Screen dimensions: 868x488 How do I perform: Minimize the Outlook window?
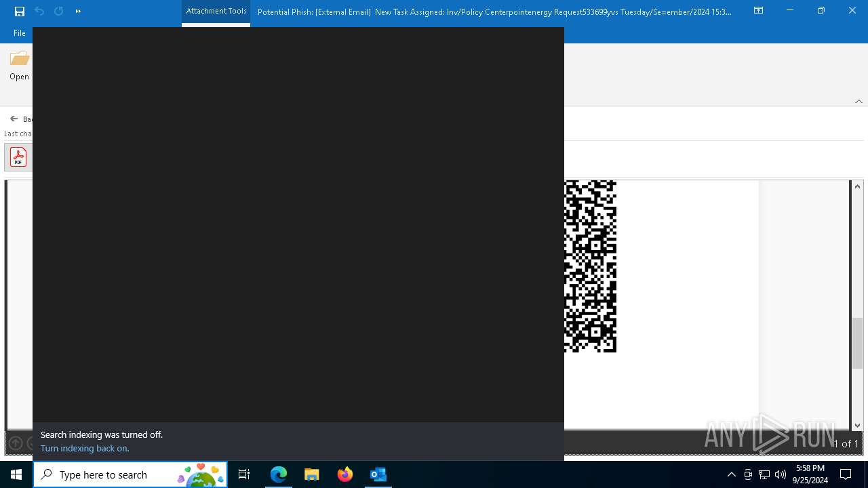pos(789,11)
